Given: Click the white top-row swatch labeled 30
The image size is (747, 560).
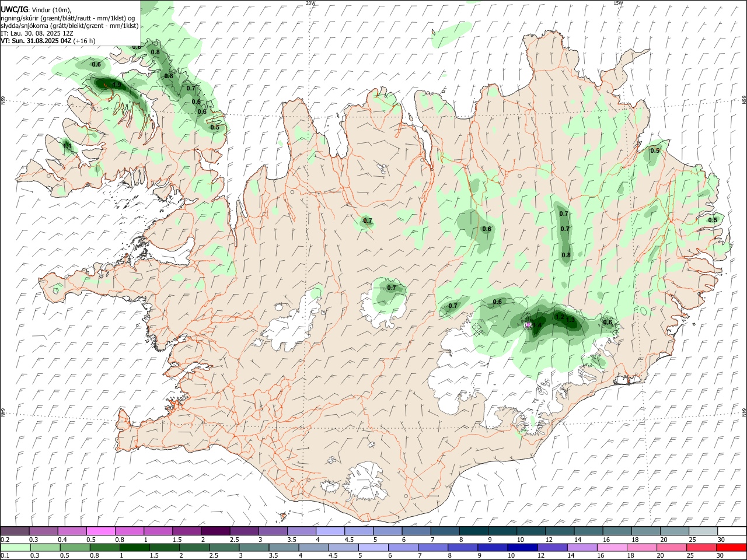Looking at the screenshot, I should click(732, 531).
